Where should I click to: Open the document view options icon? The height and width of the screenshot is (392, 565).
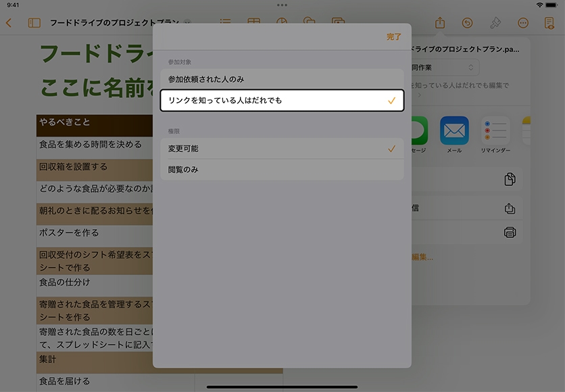click(x=549, y=23)
